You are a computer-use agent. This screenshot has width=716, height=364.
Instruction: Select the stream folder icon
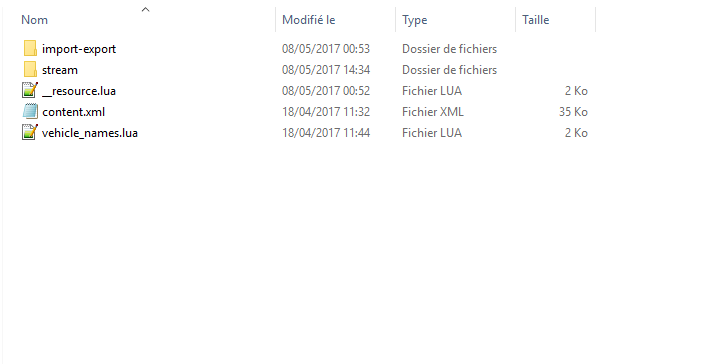click(30, 69)
